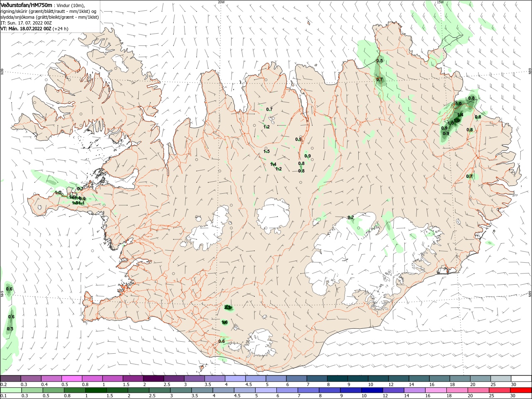Pick the upper legend swatch starting at 25
532x399 pixels.
pyautogui.click(x=501, y=379)
